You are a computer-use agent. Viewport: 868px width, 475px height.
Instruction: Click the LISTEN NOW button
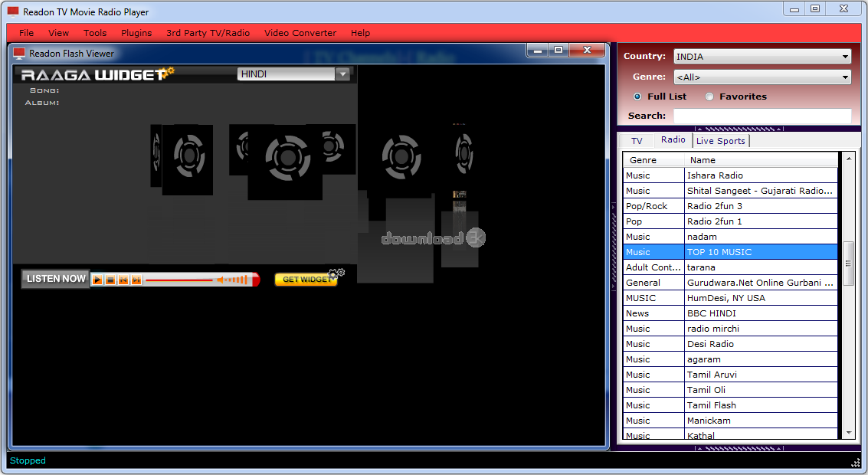(x=56, y=279)
